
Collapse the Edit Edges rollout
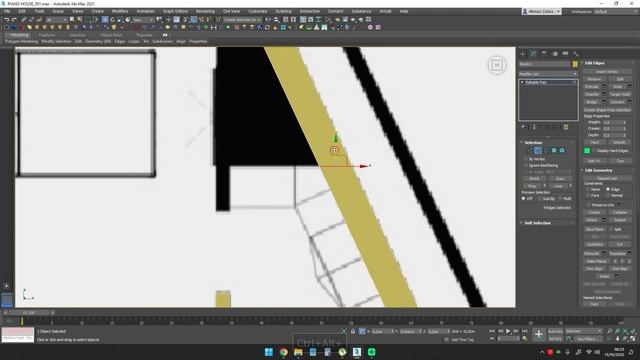pyautogui.click(x=595, y=63)
